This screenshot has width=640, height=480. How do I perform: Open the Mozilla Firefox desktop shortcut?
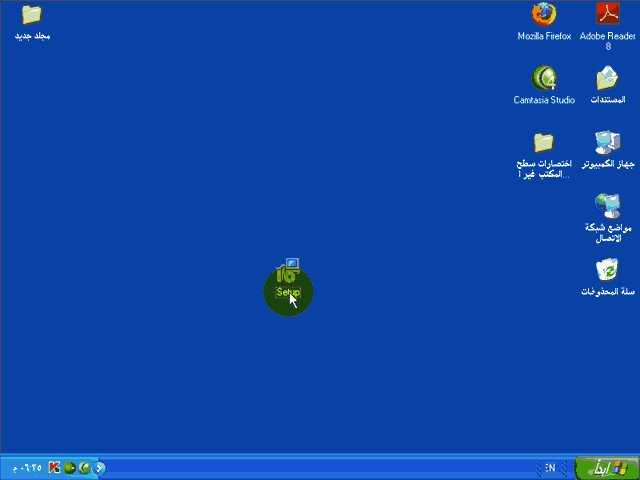[544, 16]
